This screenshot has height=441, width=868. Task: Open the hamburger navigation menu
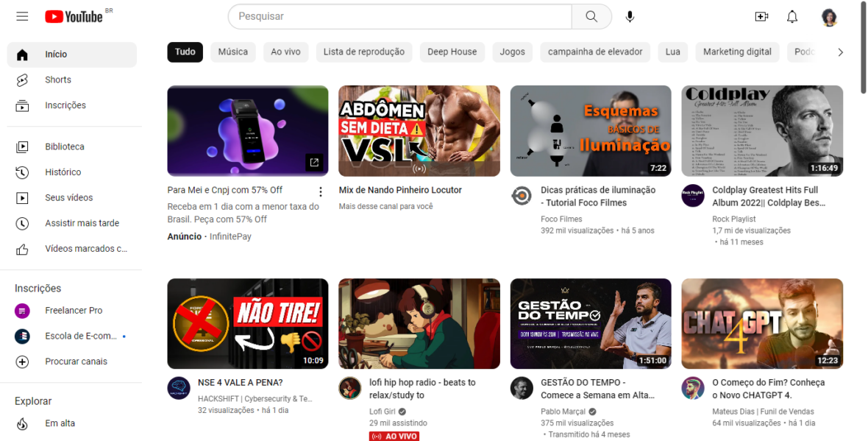coord(22,16)
